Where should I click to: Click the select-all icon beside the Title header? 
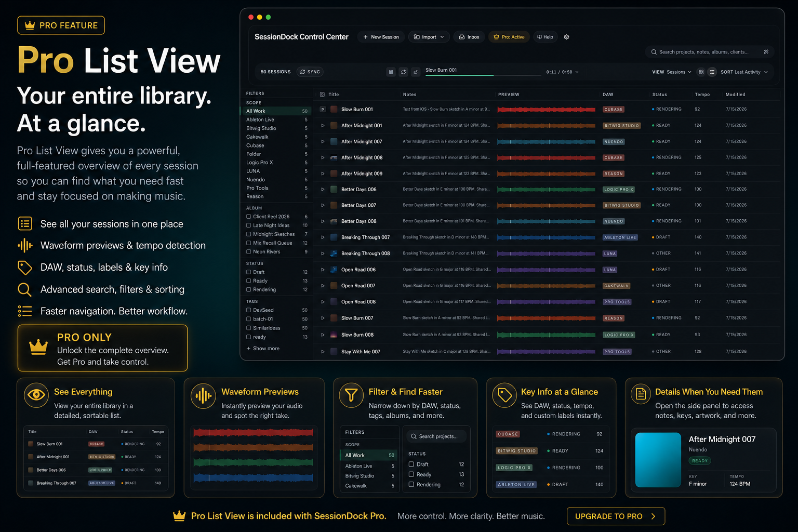coord(322,95)
